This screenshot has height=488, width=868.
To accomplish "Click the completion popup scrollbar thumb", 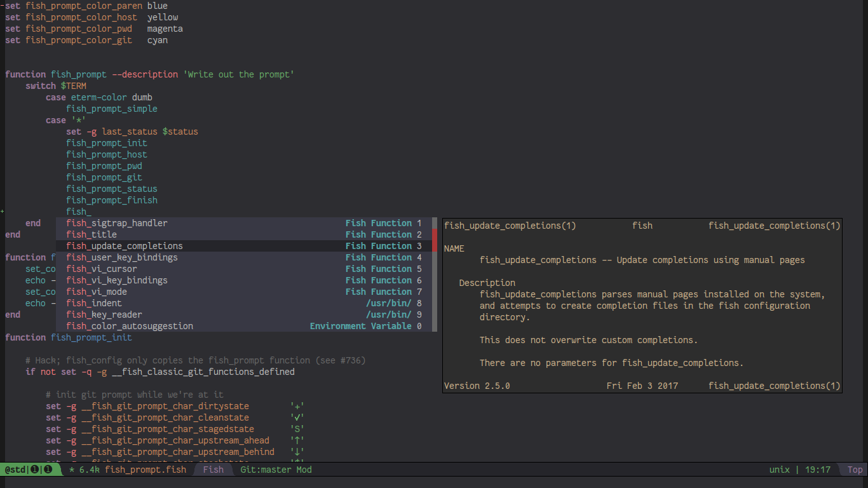I will tap(435, 240).
